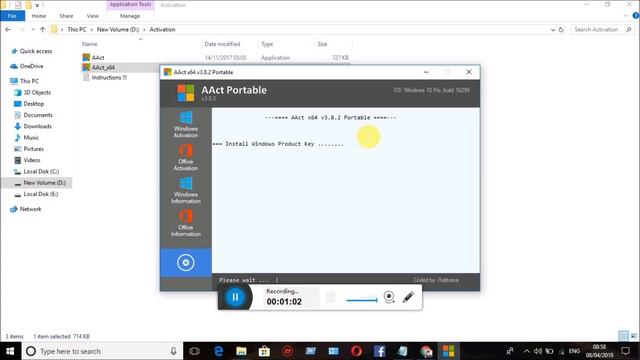The height and width of the screenshot is (360, 640).
Task: Launch Opera browser from taskbar
Action: tap(356, 351)
